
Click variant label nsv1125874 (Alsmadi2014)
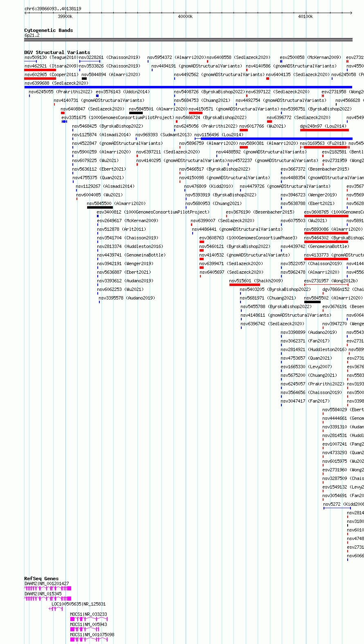tap(101, 135)
